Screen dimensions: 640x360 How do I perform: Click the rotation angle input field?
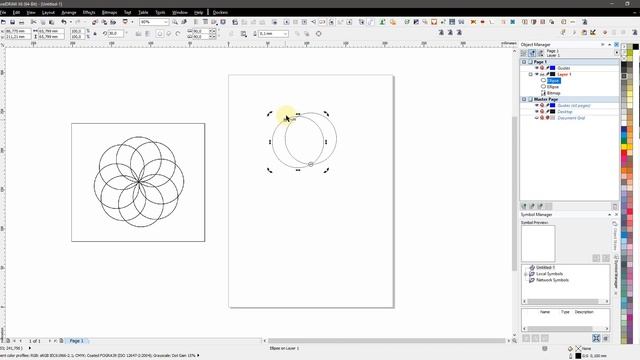[x=116, y=34]
